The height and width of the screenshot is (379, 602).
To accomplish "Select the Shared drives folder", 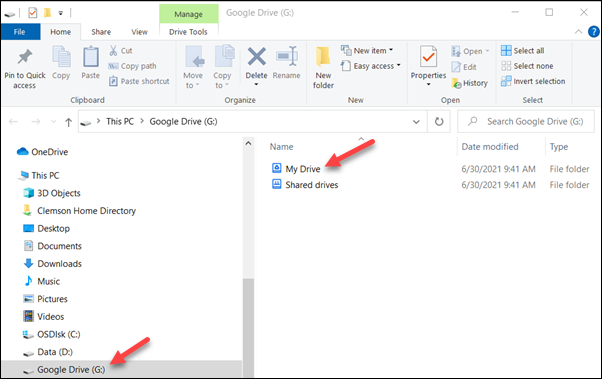I will (x=305, y=185).
